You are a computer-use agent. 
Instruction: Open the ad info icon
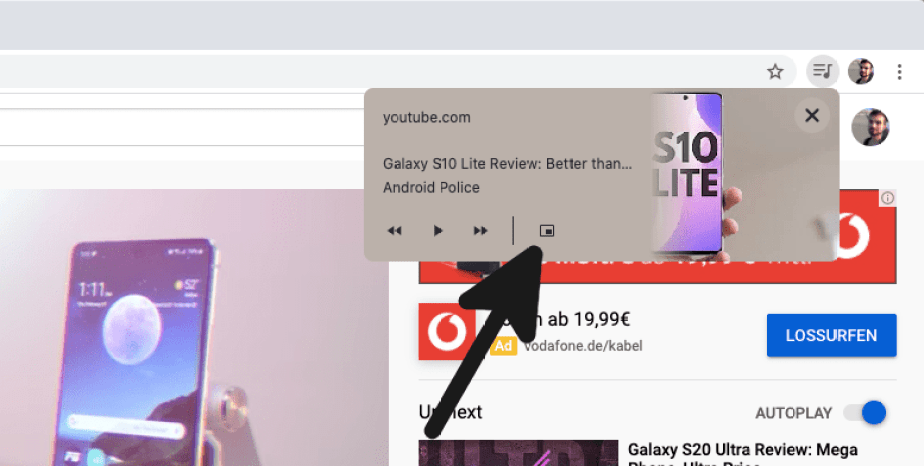coord(887,198)
